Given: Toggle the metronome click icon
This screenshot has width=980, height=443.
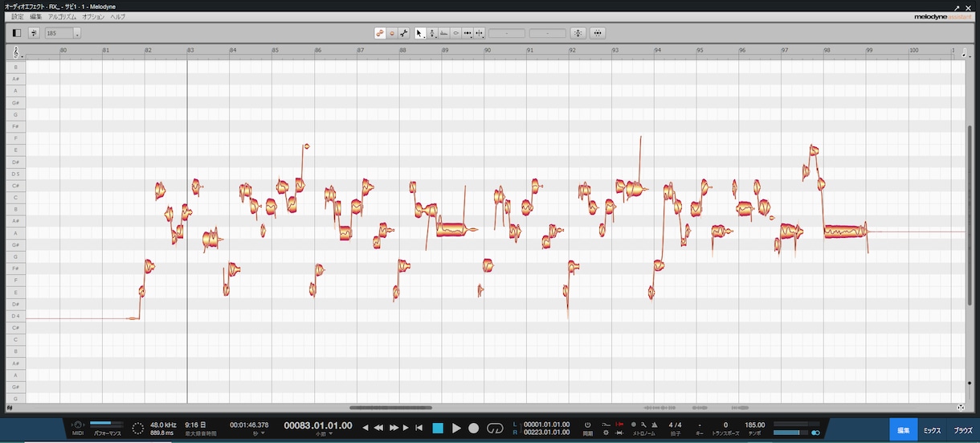Looking at the screenshot, I should click(x=655, y=424).
